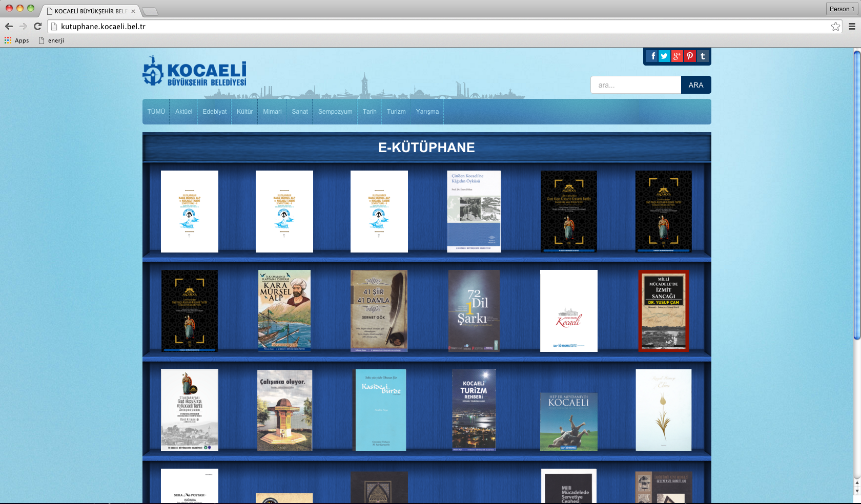Open the Kara Mürsel Alp book
The height and width of the screenshot is (504, 861).
point(284,310)
